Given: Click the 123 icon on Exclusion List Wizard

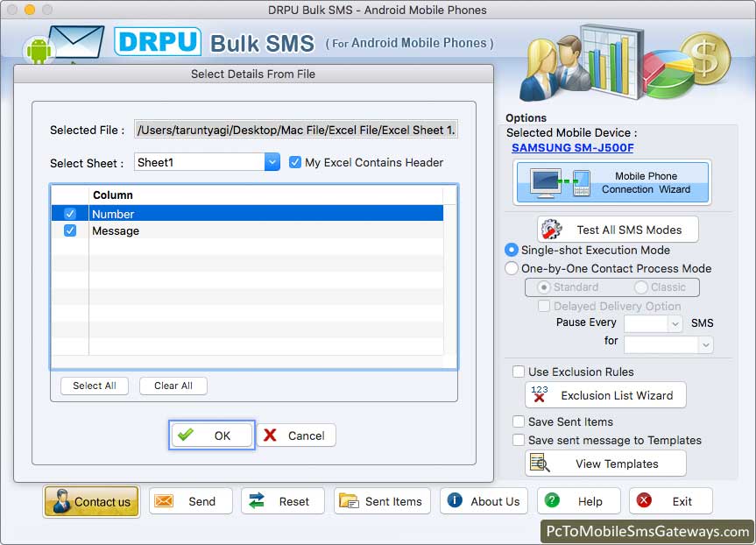Looking at the screenshot, I should point(539,394).
